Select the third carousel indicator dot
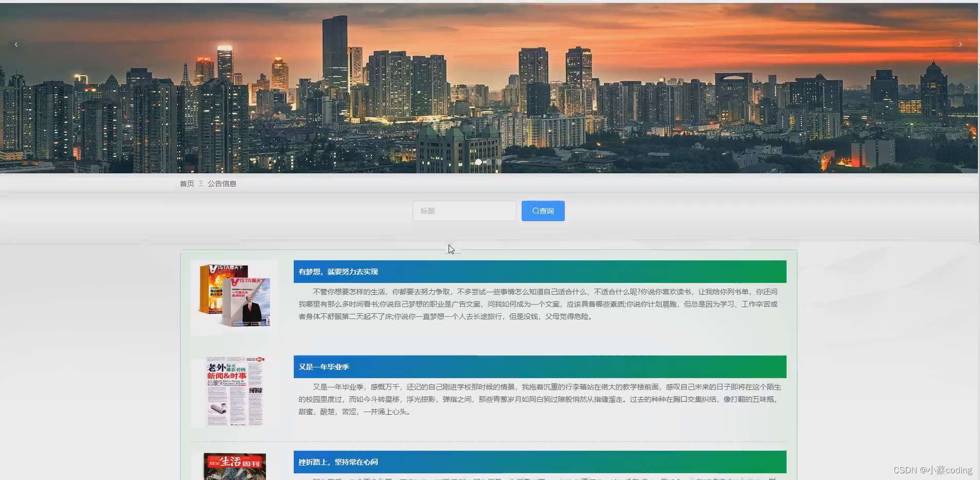This screenshot has width=980, height=480. point(499,162)
